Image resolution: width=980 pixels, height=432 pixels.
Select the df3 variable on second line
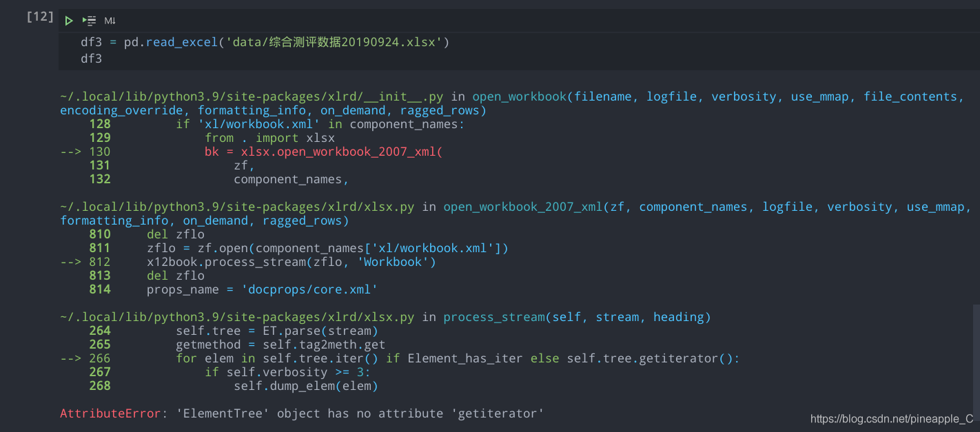91,58
